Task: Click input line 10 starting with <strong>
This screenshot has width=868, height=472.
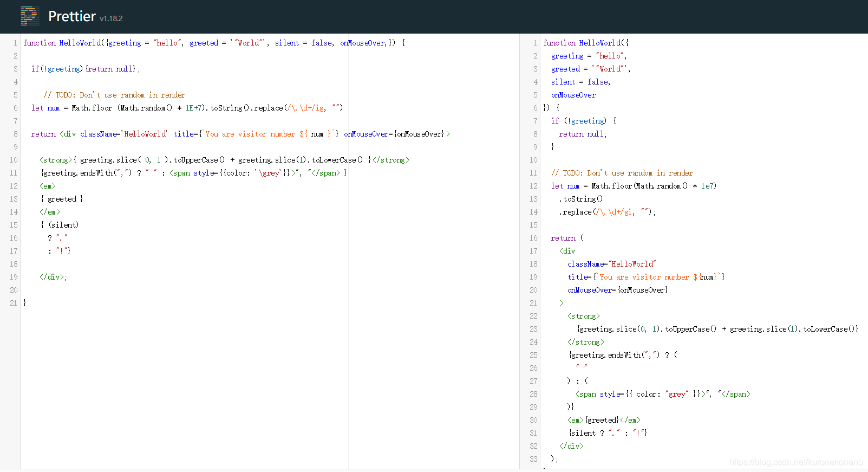Action: coord(224,160)
